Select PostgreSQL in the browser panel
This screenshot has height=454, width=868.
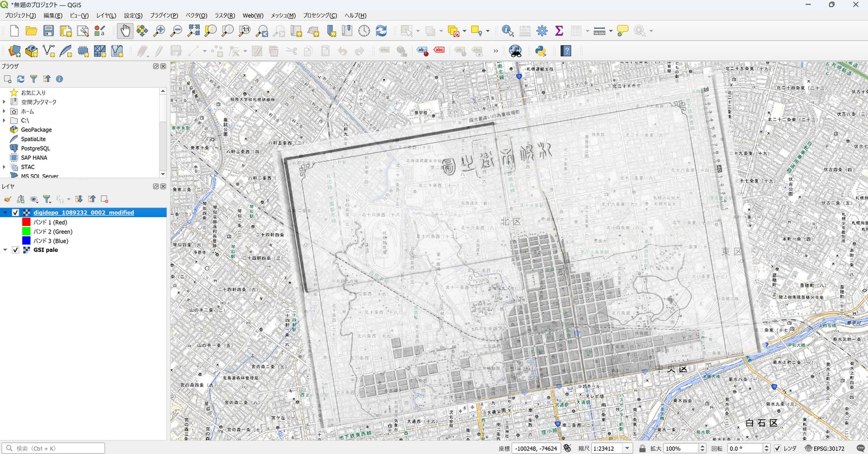35,148
